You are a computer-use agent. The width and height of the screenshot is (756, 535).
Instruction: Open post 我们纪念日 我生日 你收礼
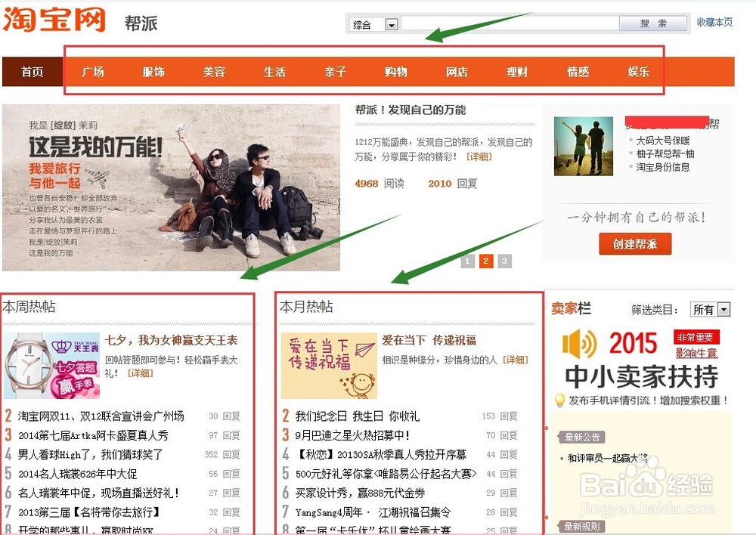[358, 416]
